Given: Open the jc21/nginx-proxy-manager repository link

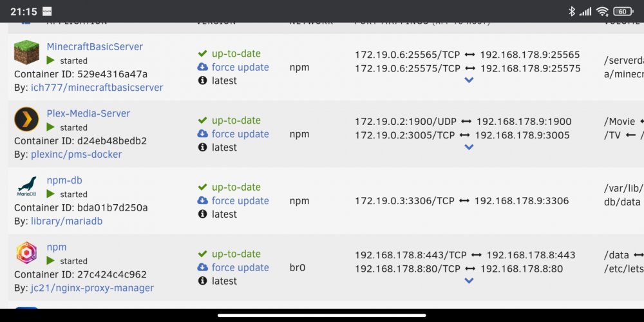Looking at the screenshot, I should (92, 288).
